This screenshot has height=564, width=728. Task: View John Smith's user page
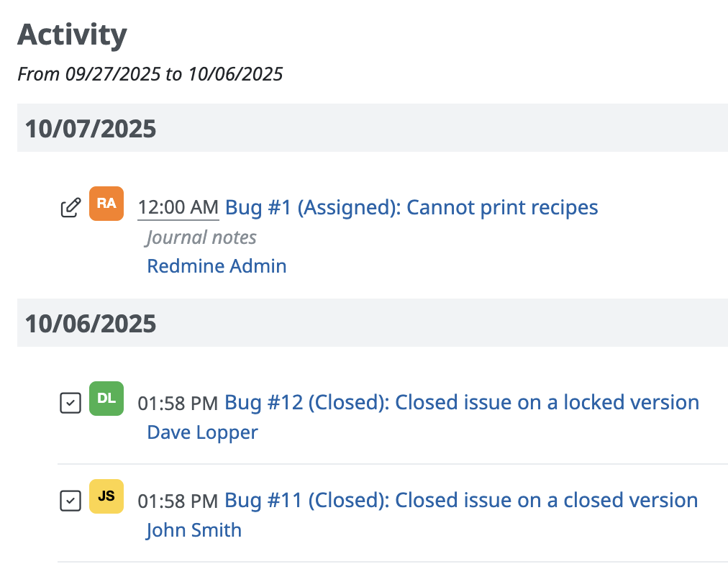point(194,530)
